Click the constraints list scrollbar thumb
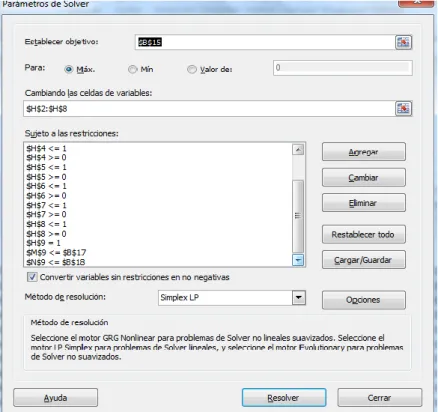This screenshot has height=412, width=438. (298, 216)
